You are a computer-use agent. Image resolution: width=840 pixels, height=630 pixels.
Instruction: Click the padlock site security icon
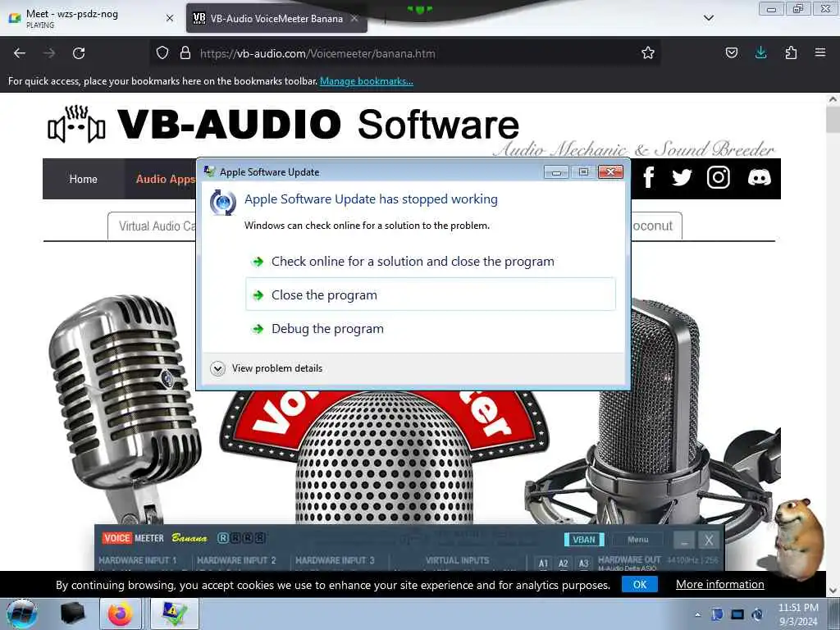point(185,52)
